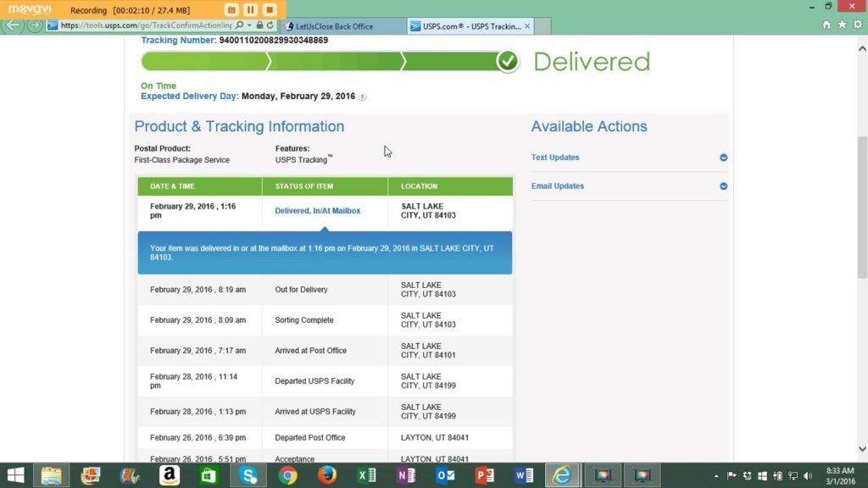Open Outlook from the taskbar
The width and height of the screenshot is (868, 488).
click(x=445, y=475)
